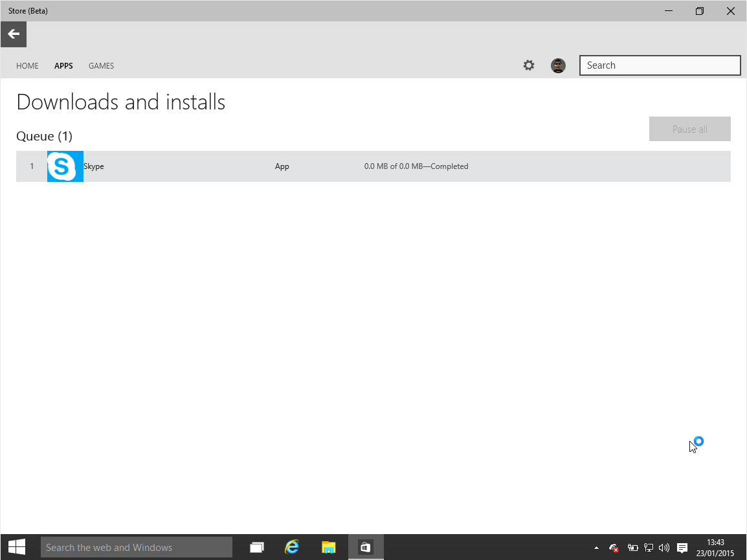Switch to the HOME tab

coord(27,65)
